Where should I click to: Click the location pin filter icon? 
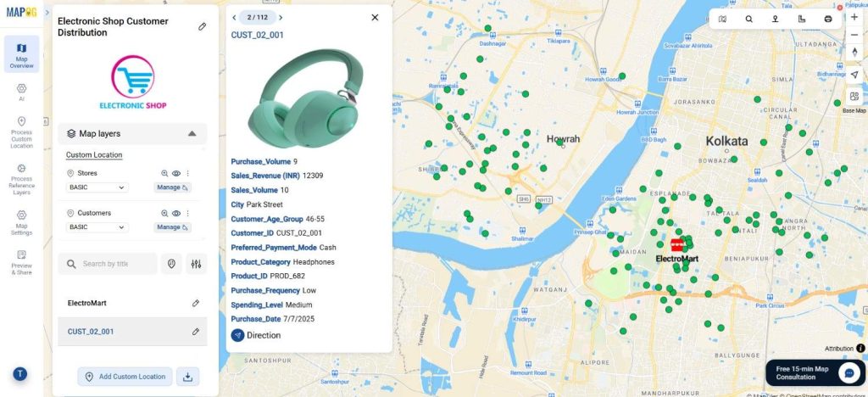click(x=171, y=264)
